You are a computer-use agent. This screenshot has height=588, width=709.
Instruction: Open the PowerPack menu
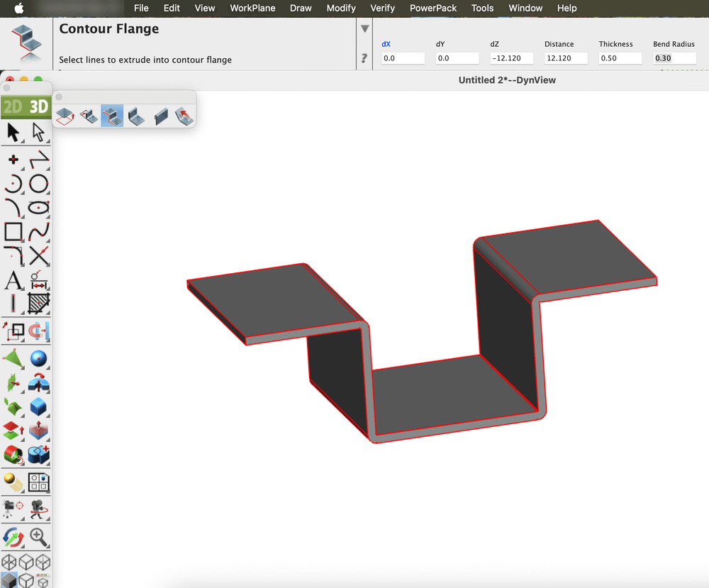click(x=432, y=9)
